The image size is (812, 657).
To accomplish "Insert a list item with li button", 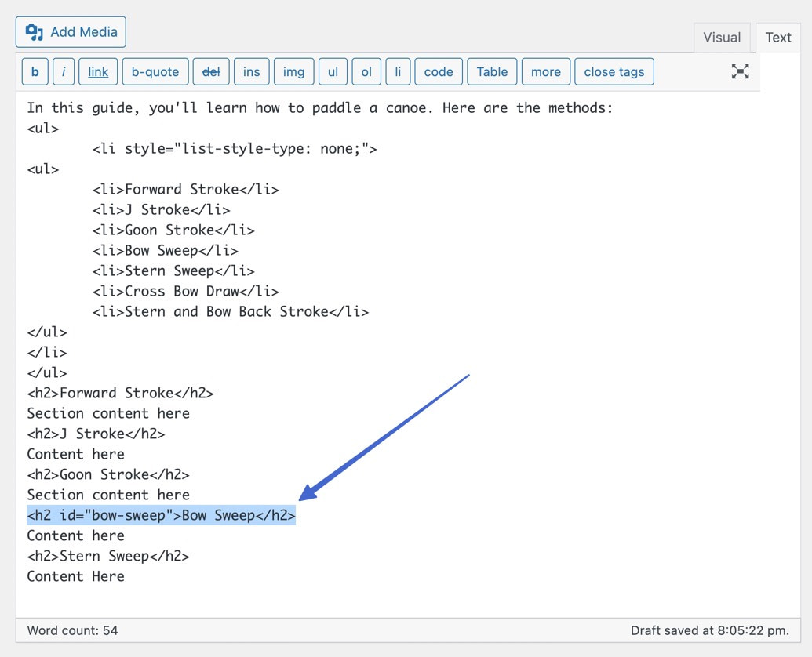I will (398, 71).
